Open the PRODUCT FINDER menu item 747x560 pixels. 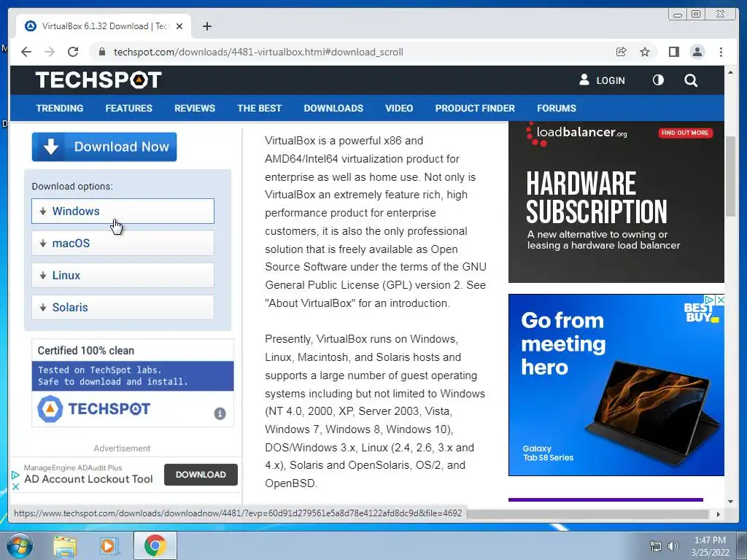click(475, 108)
